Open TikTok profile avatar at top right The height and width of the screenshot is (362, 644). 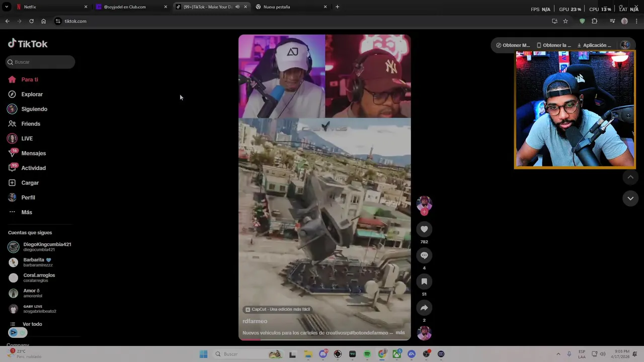coord(625,45)
